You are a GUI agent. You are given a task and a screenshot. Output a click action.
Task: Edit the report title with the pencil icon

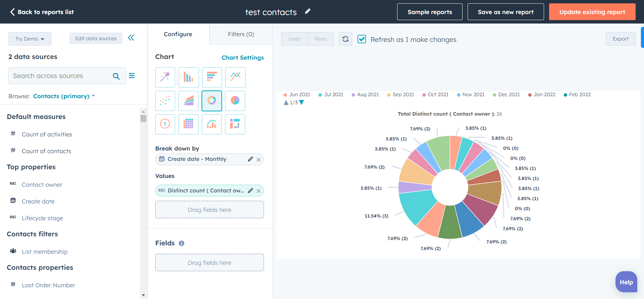pyautogui.click(x=308, y=11)
